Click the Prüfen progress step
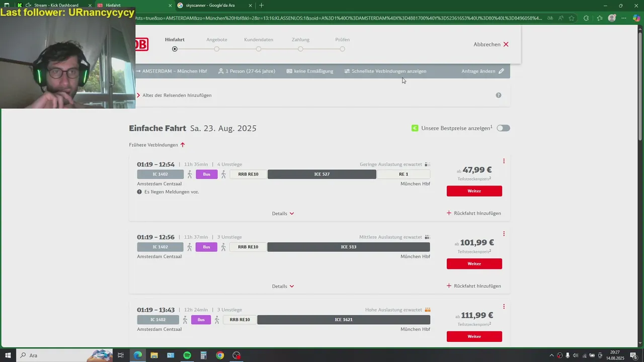The image size is (644, 362). pos(342,43)
